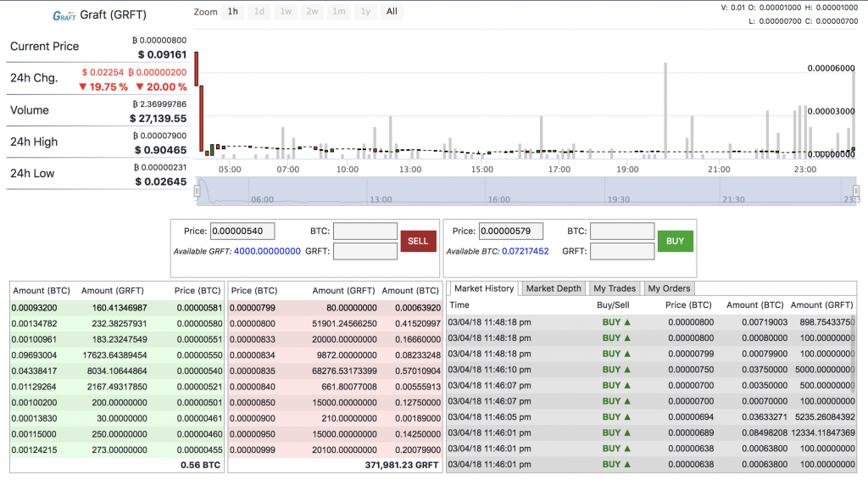This screenshot has height=486, width=868.
Task: Click available GRFT 4000.00000000 link
Action: coord(267,251)
